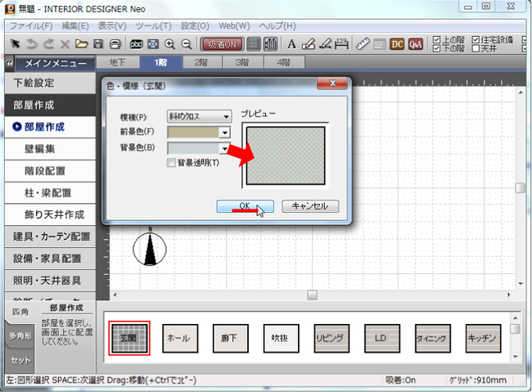The image size is (532, 392).
Task: Select the リビング room thumbnail
Action: tap(334, 337)
